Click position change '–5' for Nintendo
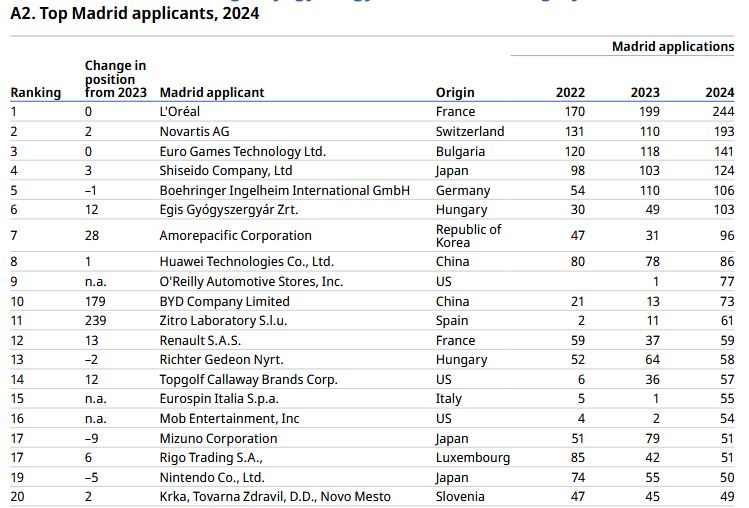The image size is (749, 508). click(x=91, y=478)
